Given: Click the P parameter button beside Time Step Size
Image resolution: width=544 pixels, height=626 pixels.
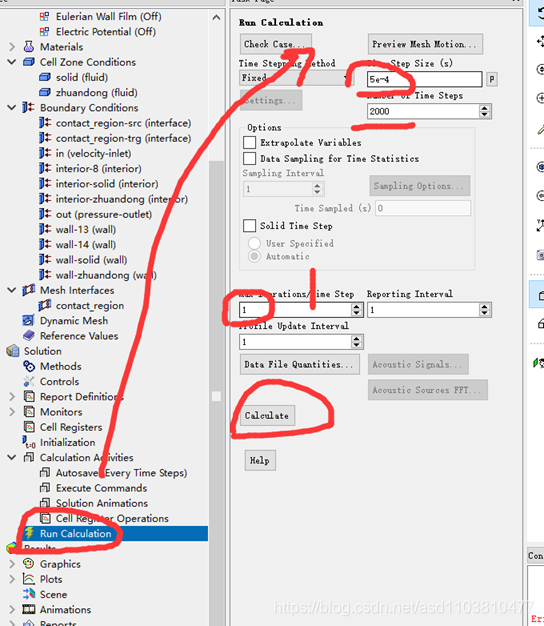Looking at the screenshot, I should (492, 79).
